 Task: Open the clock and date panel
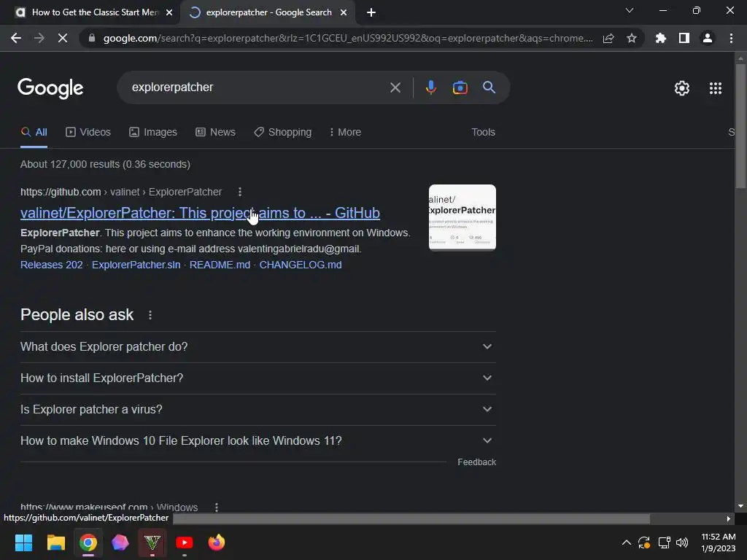(718, 542)
